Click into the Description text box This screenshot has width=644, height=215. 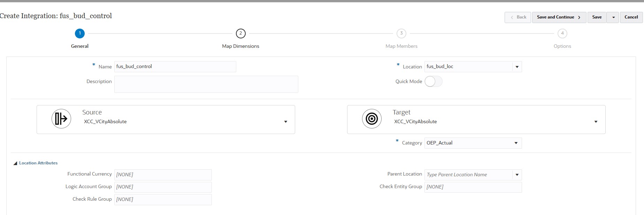pos(206,84)
